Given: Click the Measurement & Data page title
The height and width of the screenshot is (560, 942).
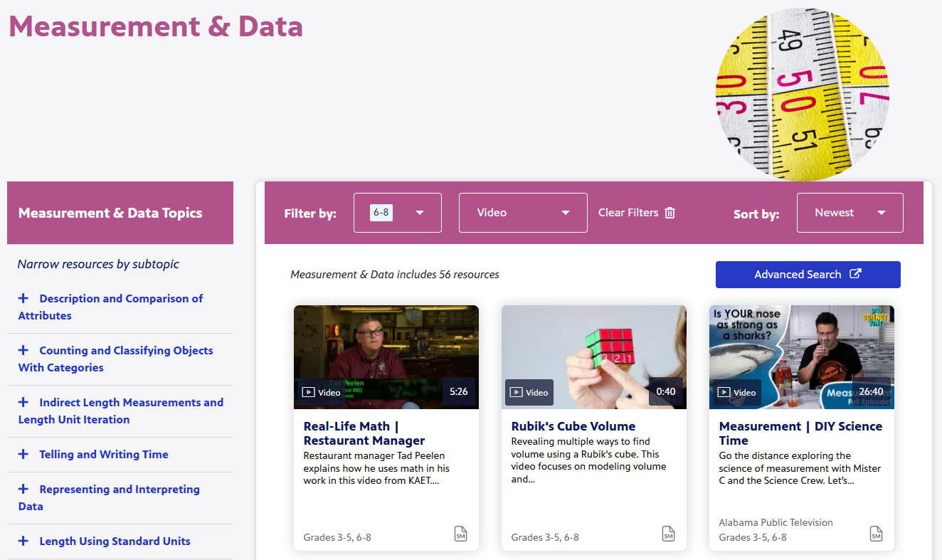Looking at the screenshot, I should pos(156,26).
